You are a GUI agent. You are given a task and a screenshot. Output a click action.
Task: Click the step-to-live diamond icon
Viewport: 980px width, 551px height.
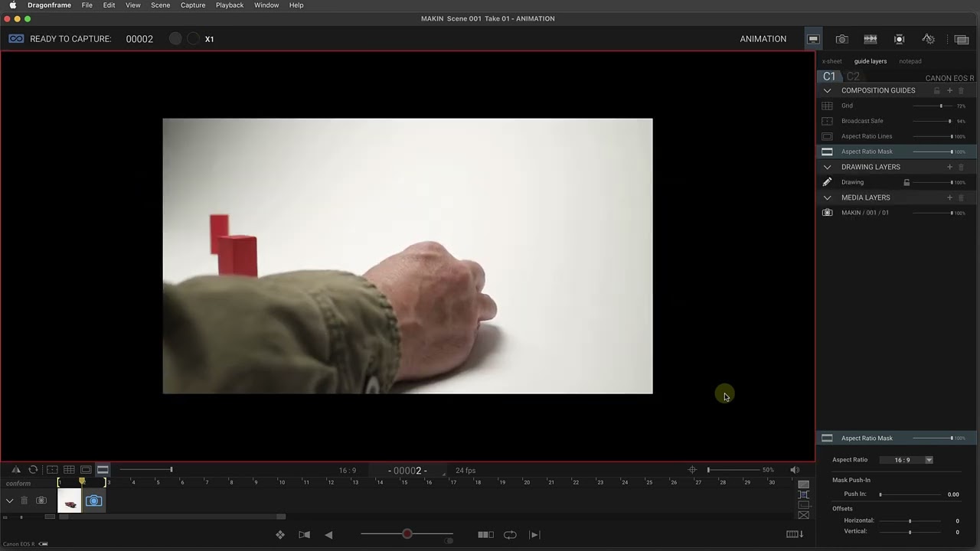280,535
